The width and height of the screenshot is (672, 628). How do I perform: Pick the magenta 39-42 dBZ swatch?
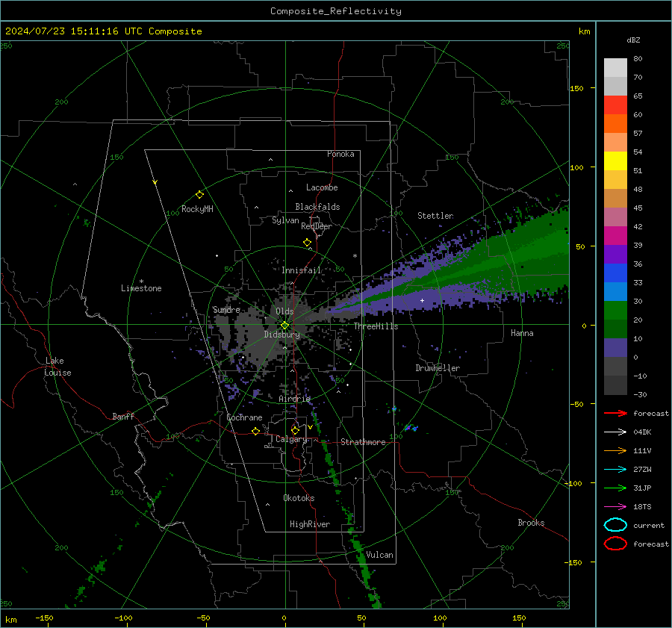pyautogui.click(x=615, y=235)
